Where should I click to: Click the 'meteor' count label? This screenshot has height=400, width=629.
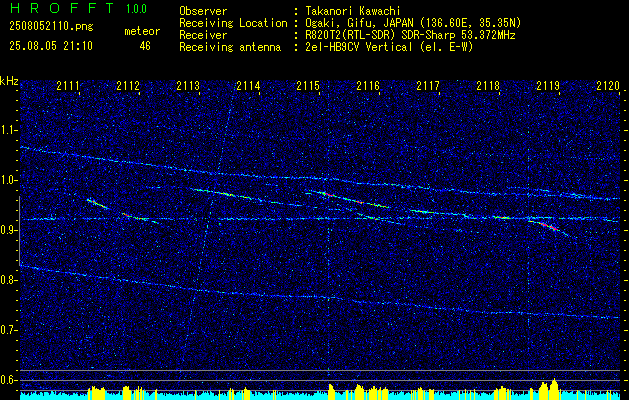click(142, 31)
